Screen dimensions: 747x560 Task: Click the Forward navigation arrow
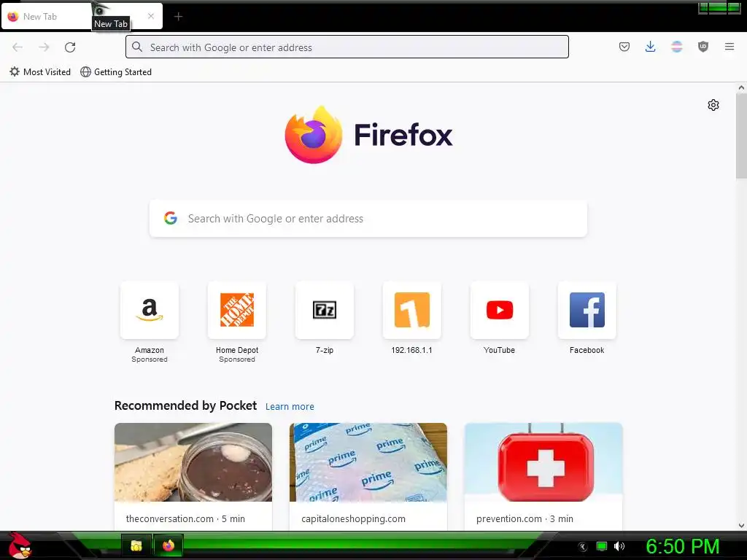tap(44, 47)
